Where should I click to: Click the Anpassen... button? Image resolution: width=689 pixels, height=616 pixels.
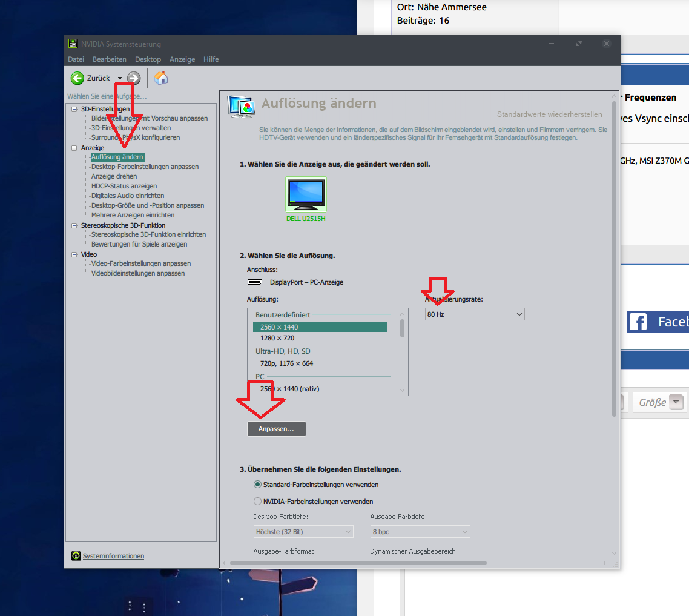pyautogui.click(x=277, y=429)
